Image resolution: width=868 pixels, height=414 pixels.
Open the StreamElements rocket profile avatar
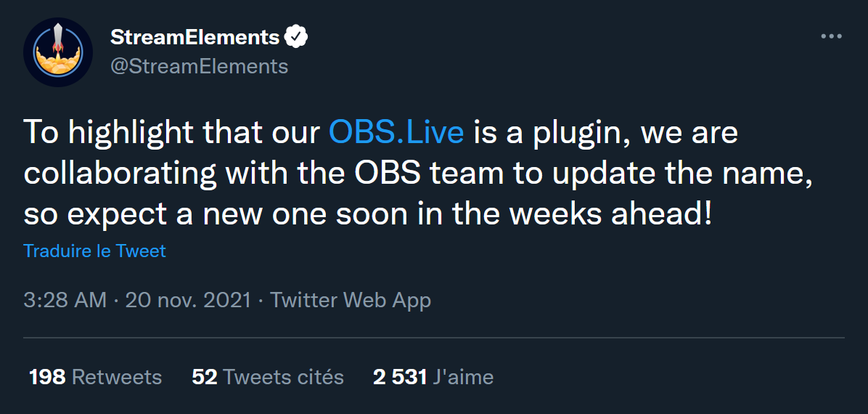tap(58, 52)
